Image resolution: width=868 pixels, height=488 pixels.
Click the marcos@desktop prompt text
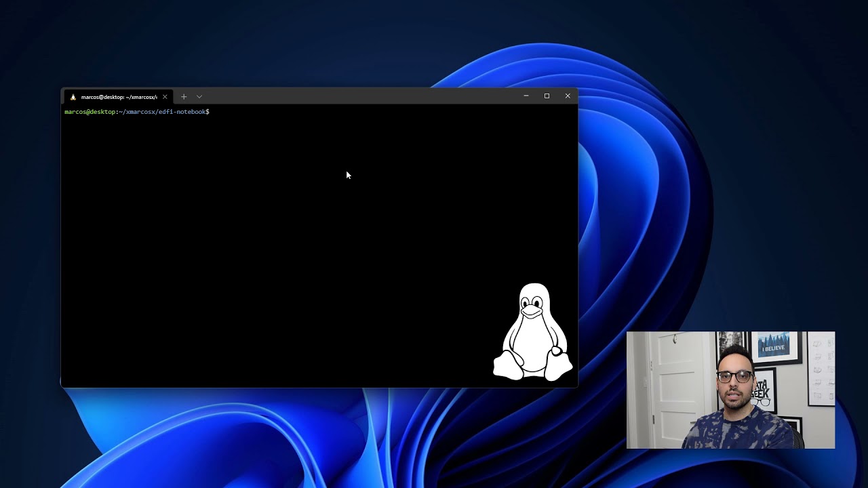[x=90, y=112]
